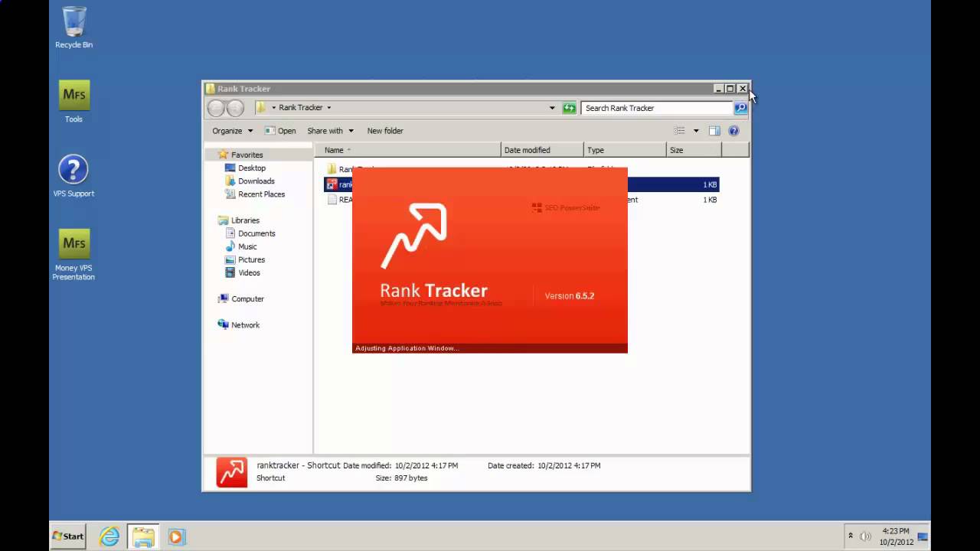
Task: Select Computer in the navigation pane
Action: [241, 299]
